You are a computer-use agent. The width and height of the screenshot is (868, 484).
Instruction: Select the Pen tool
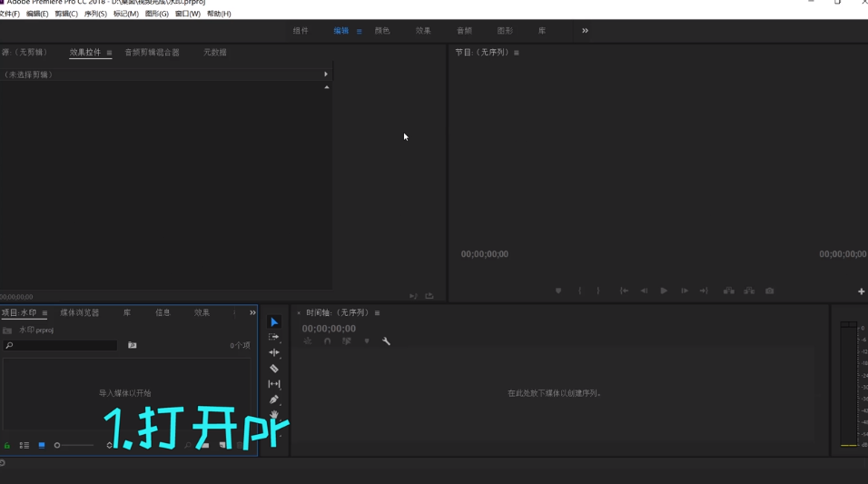pyautogui.click(x=274, y=400)
